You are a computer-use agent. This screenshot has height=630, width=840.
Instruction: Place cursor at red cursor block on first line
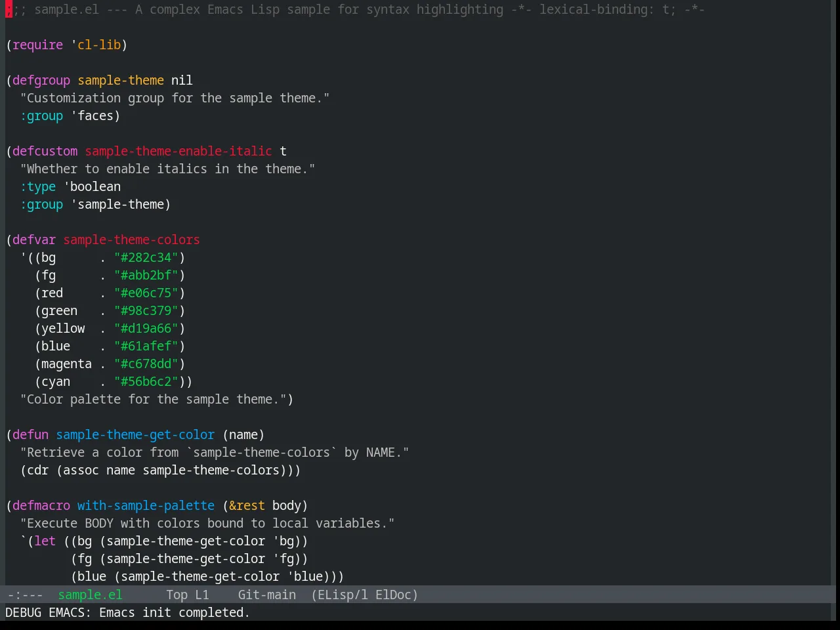pos(9,9)
